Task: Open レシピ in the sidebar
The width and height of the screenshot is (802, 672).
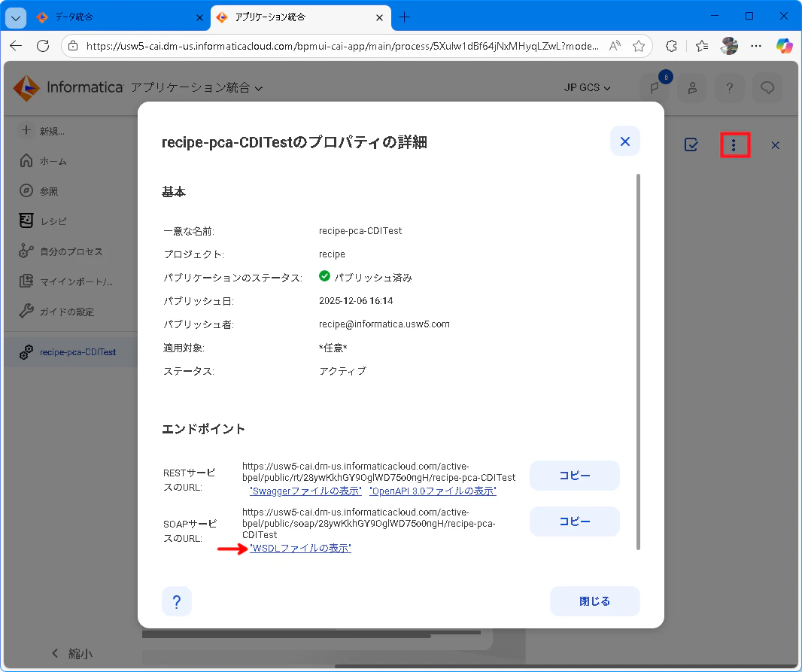Action: click(x=43, y=221)
